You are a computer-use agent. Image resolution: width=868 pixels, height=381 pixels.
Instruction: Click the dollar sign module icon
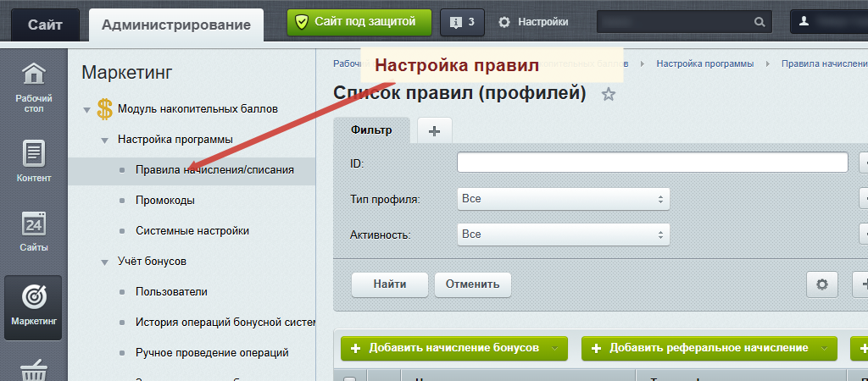pyautogui.click(x=104, y=109)
